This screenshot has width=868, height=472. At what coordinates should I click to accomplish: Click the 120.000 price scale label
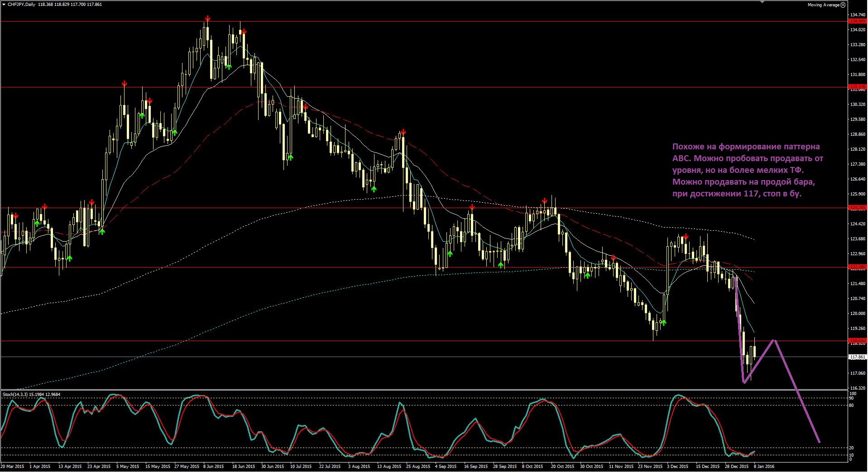point(858,314)
